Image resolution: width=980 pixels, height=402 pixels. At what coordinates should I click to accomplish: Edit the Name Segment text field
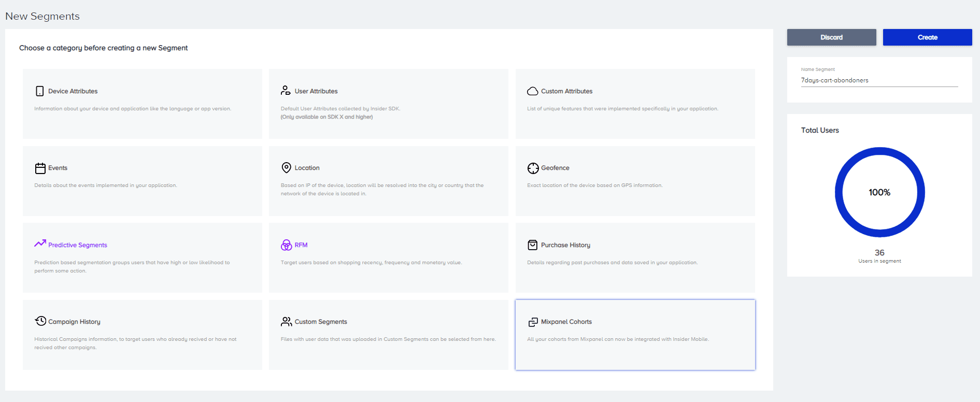coord(879,80)
